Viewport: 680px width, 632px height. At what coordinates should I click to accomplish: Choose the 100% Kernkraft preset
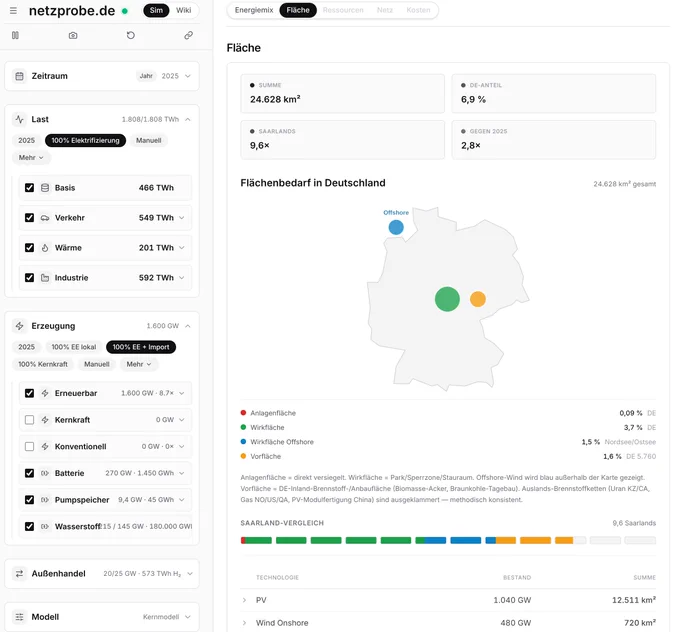(x=43, y=364)
